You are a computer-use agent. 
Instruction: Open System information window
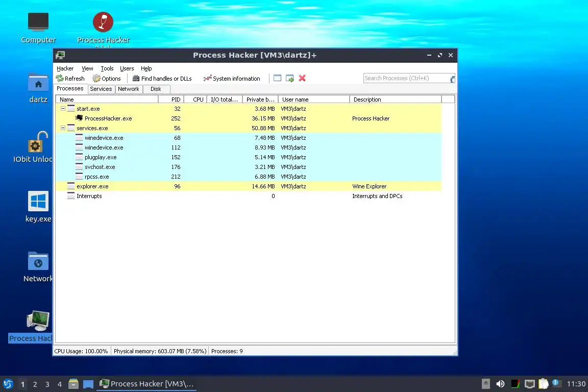tap(232, 79)
